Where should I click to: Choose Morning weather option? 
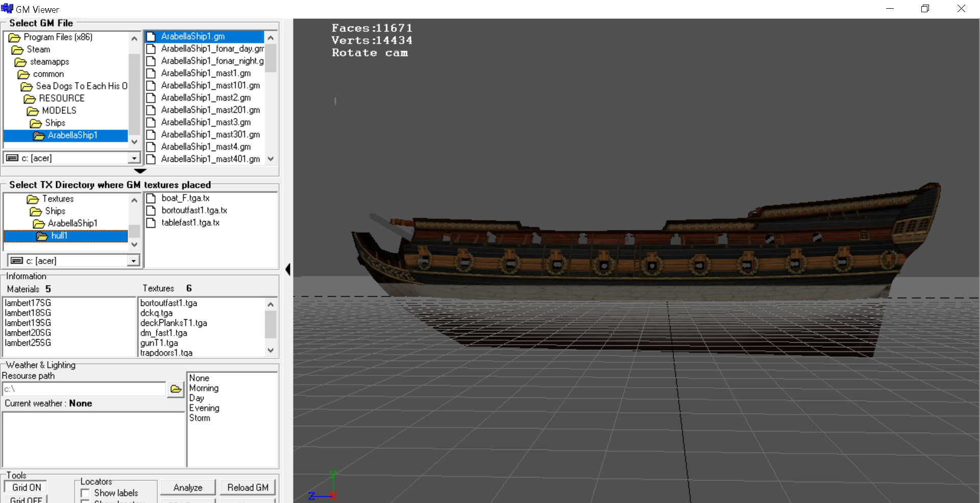coord(204,388)
